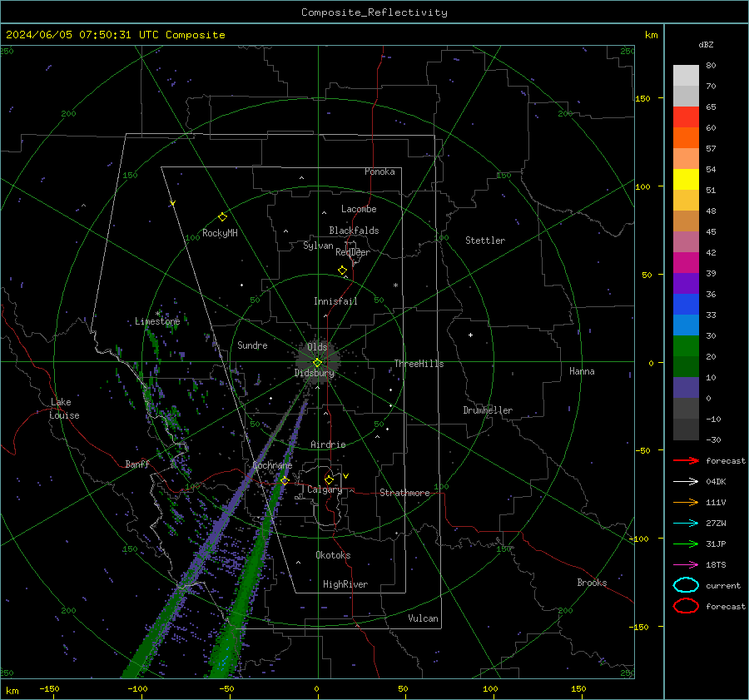Select the cyan 27ZW arrow icon

tap(686, 524)
